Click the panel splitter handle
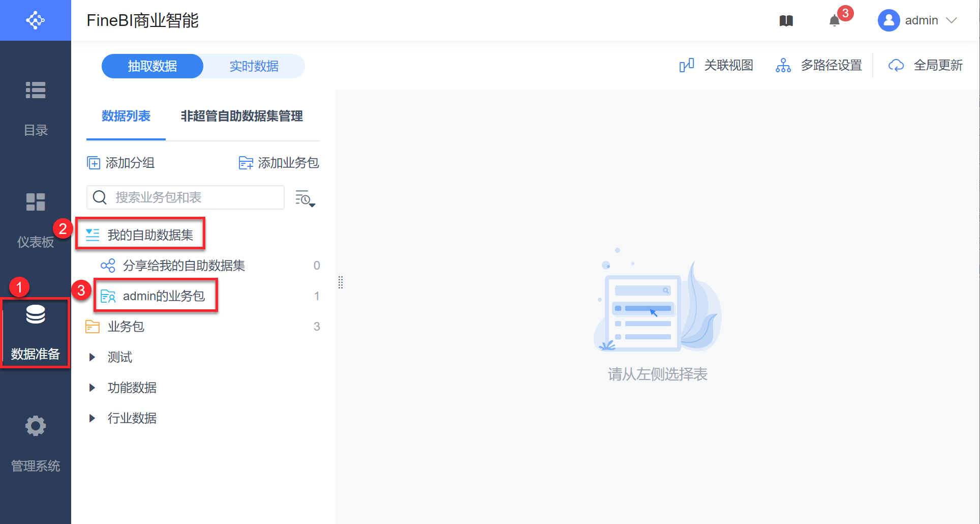 [x=341, y=282]
